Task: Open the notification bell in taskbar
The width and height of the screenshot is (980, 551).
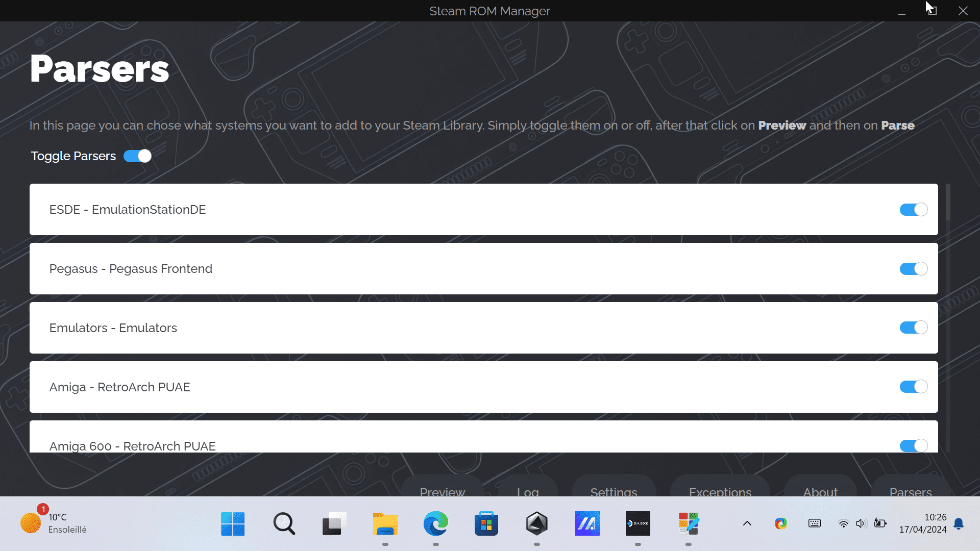Action: coord(959,524)
